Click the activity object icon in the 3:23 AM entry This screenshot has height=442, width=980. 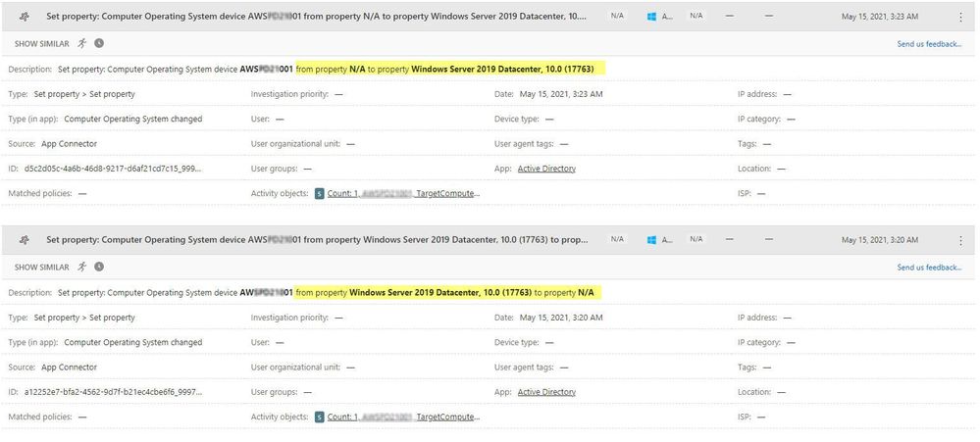coord(320,193)
